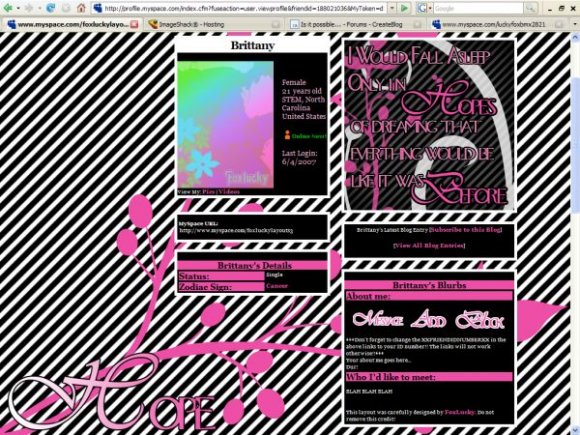The height and width of the screenshot is (435, 580).
Task: Click Subscribe to this Blog link
Action: 466,230
